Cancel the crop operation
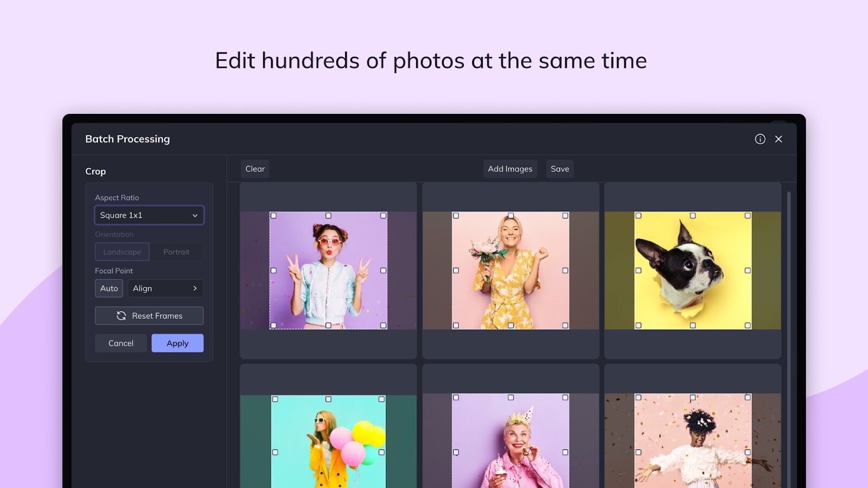 point(121,343)
